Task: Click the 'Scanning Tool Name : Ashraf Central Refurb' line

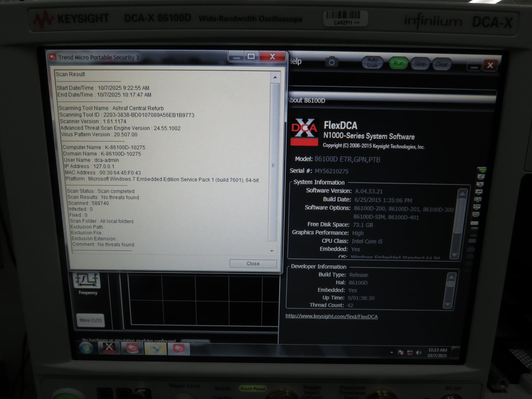Action: (111, 108)
